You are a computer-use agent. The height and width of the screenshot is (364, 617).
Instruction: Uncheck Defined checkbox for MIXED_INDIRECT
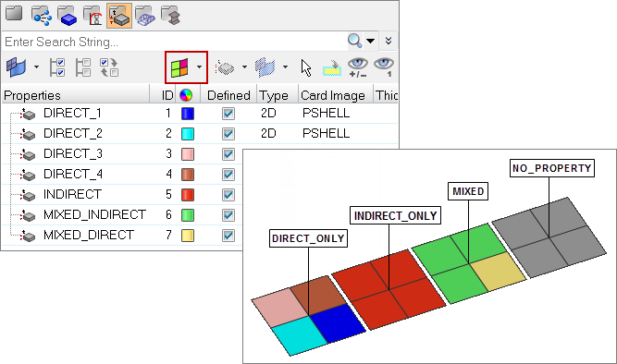pyautogui.click(x=228, y=215)
